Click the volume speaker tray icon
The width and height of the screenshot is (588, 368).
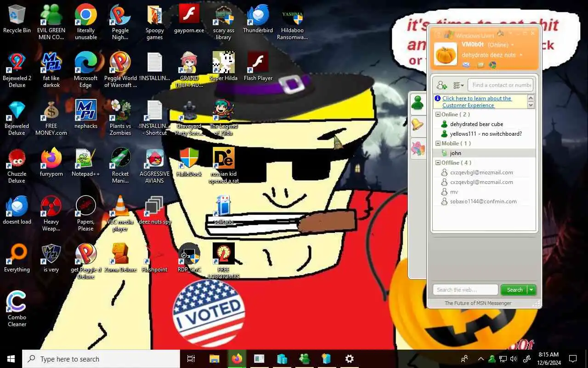tap(514, 359)
